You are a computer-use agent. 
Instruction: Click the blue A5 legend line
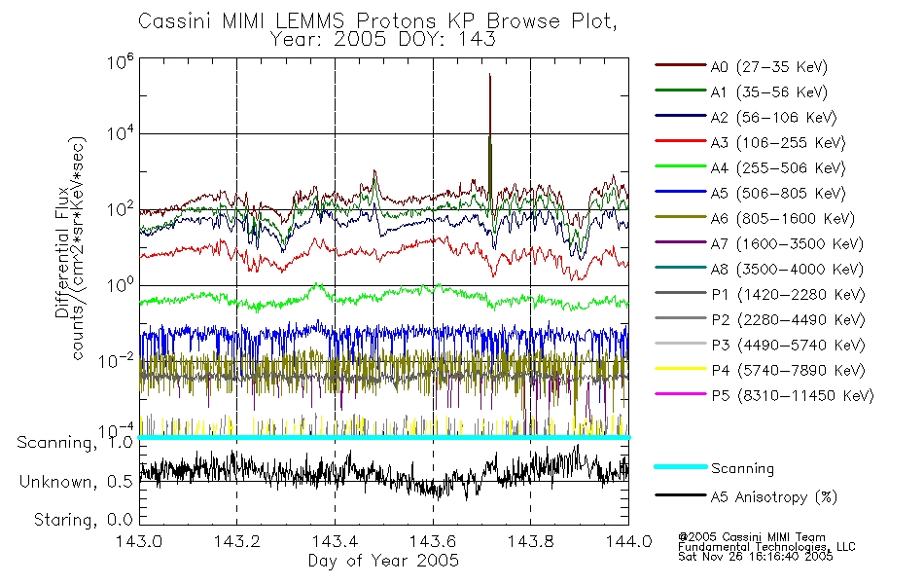click(x=680, y=192)
